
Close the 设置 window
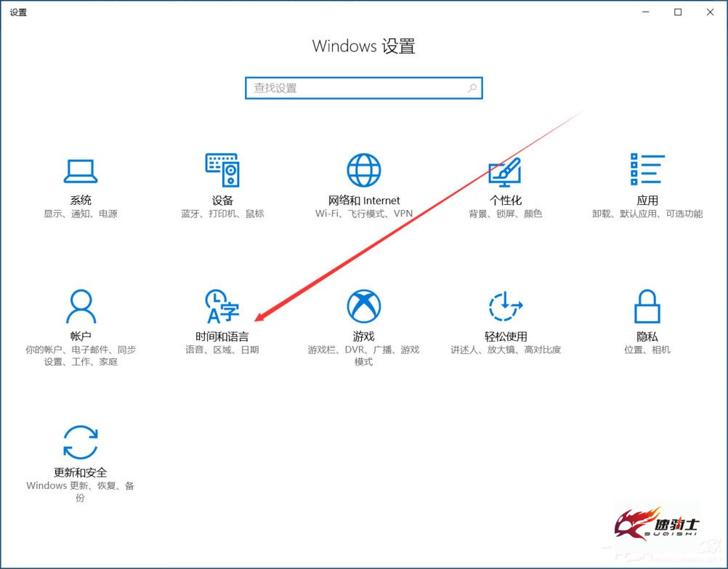coord(711,12)
